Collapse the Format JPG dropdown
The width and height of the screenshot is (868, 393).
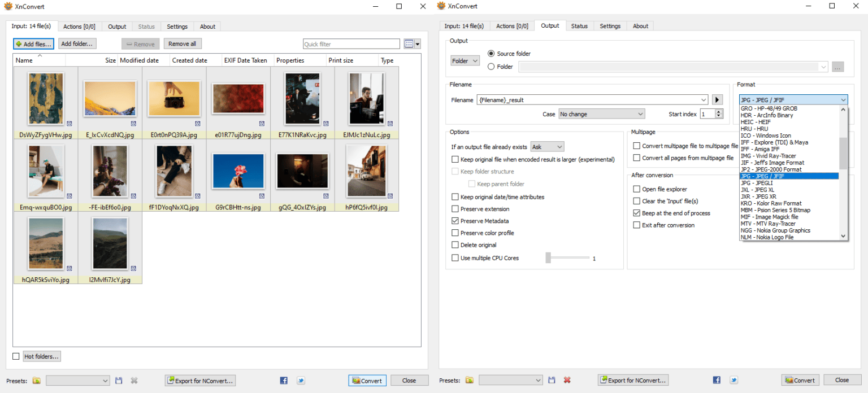click(x=793, y=100)
